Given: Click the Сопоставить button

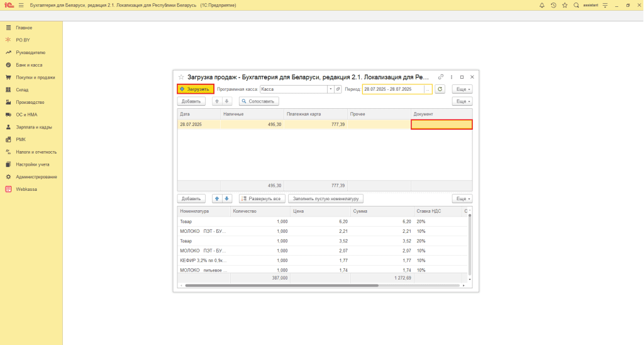Looking at the screenshot, I should pos(258,101).
